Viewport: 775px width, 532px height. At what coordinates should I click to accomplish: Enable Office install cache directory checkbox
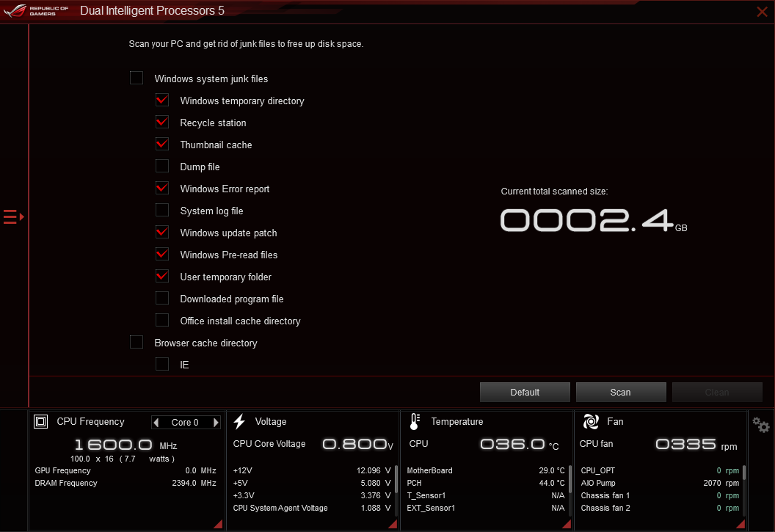point(162,320)
